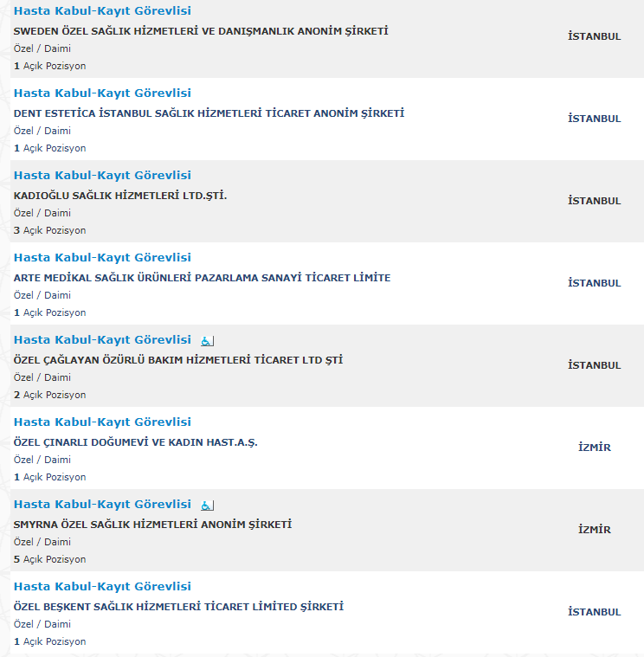
Task: Click the ÖZEL ÇINARLI DOĞUMEVİ company name
Action: [135, 442]
